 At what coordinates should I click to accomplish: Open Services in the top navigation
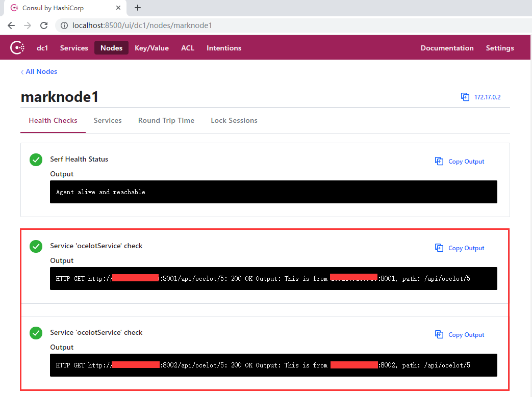[74, 48]
